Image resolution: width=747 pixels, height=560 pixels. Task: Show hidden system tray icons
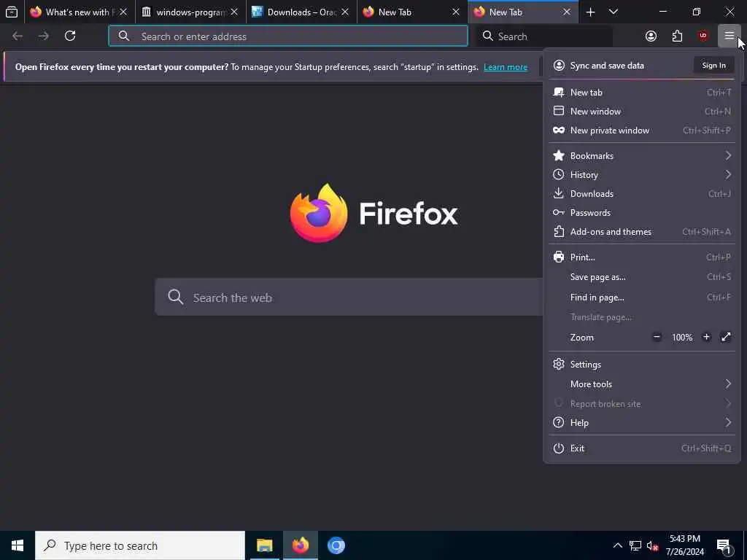[617, 545]
